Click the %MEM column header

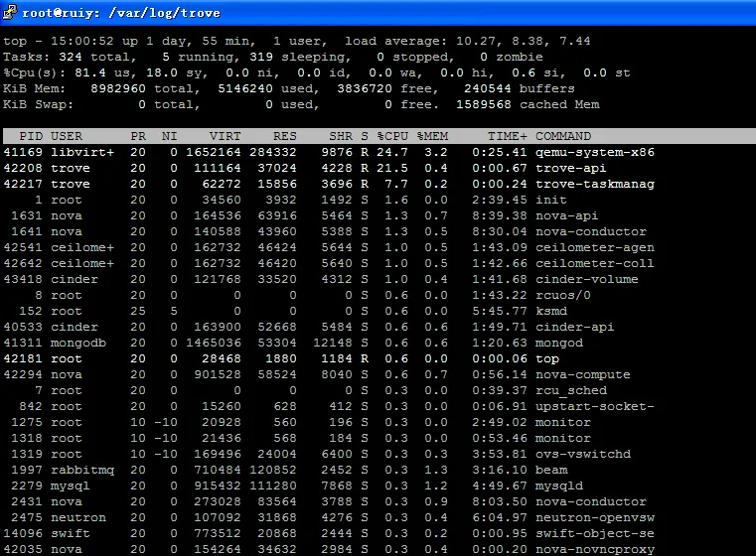(432, 136)
